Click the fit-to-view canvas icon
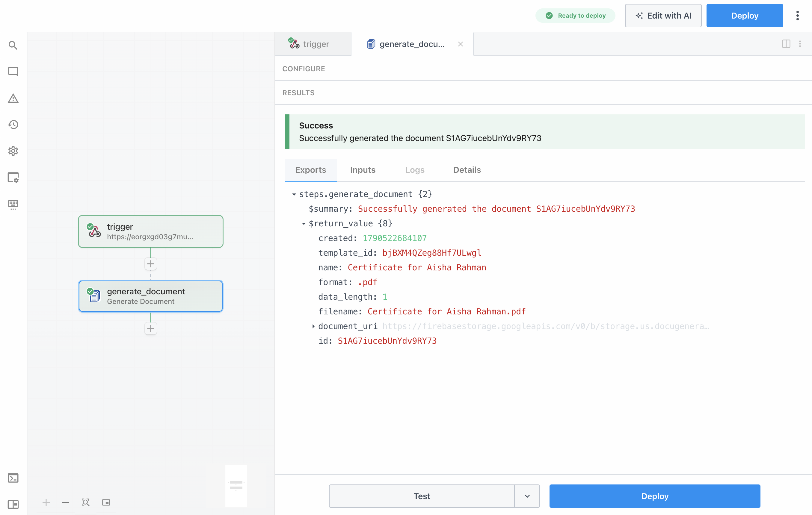Viewport: 812px width, 515px height. point(86,502)
